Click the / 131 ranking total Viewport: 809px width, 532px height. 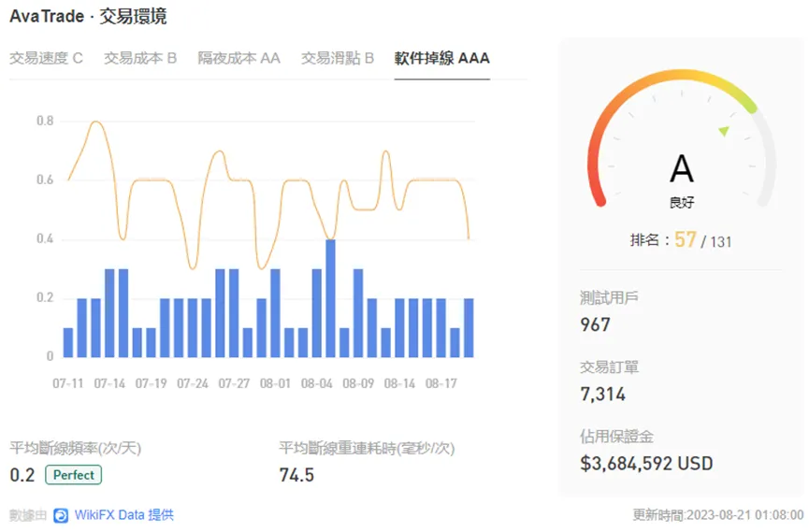point(716,242)
